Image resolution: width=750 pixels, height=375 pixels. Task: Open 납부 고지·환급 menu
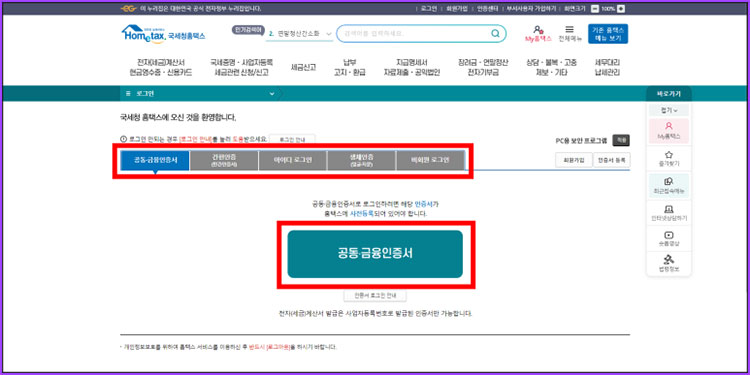point(350,67)
